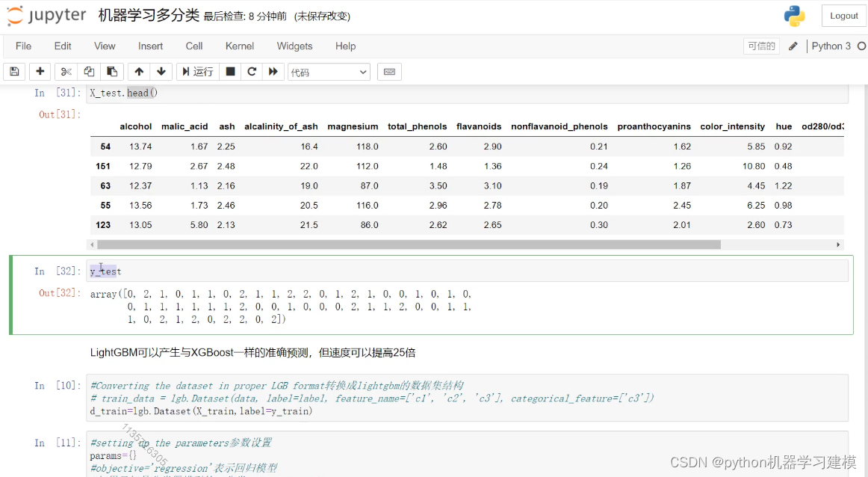This screenshot has height=477, width=868.
Task: Open the cell type 代码 dropdown
Action: pyautogui.click(x=329, y=72)
